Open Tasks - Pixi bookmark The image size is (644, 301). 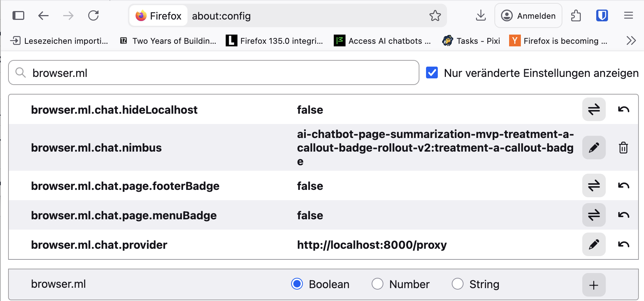(471, 40)
